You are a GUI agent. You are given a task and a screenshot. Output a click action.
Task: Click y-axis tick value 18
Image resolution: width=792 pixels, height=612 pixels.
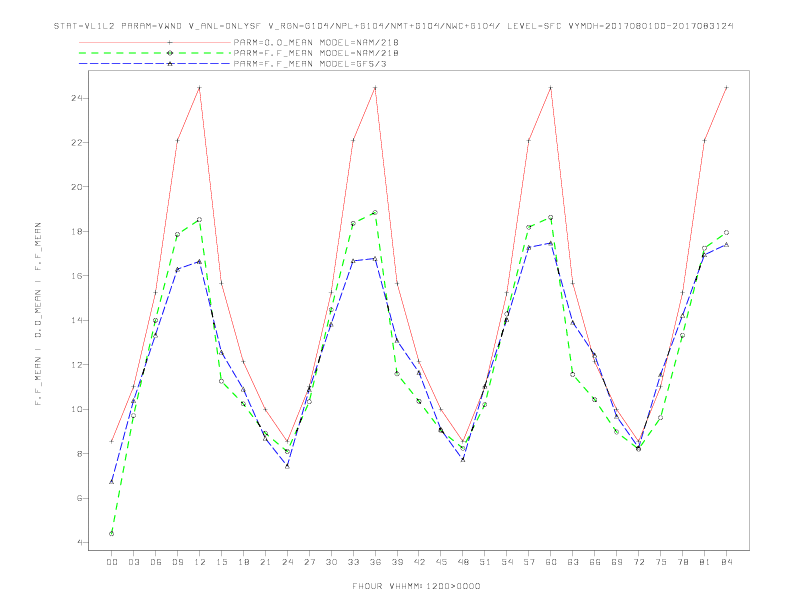tap(77, 231)
